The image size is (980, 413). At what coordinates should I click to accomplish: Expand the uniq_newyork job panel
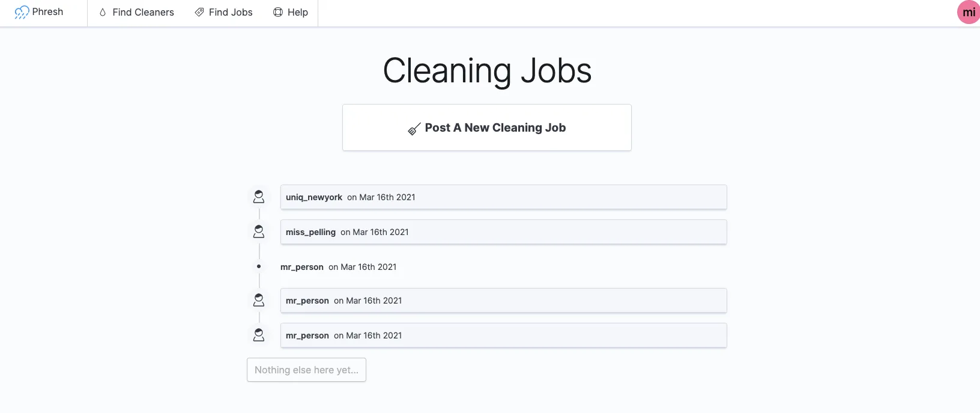504,197
